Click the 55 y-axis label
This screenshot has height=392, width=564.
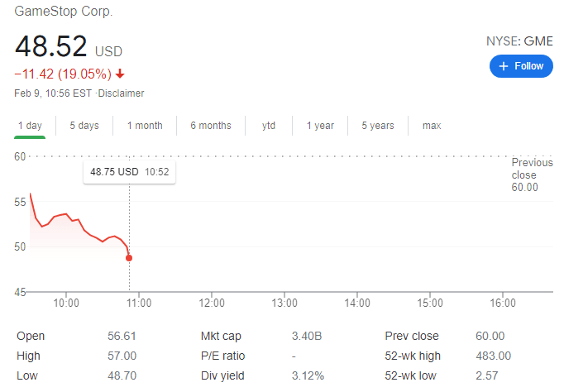click(x=20, y=202)
